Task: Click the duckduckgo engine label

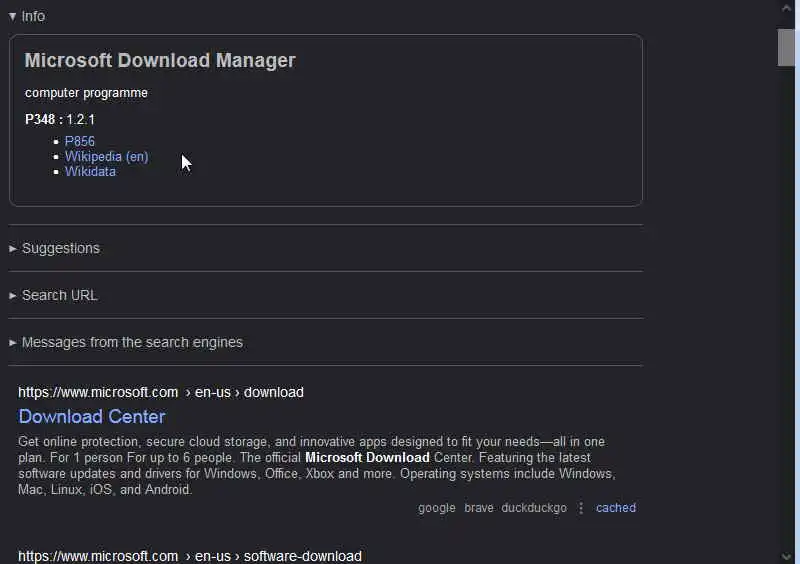Action: click(x=534, y=508)
